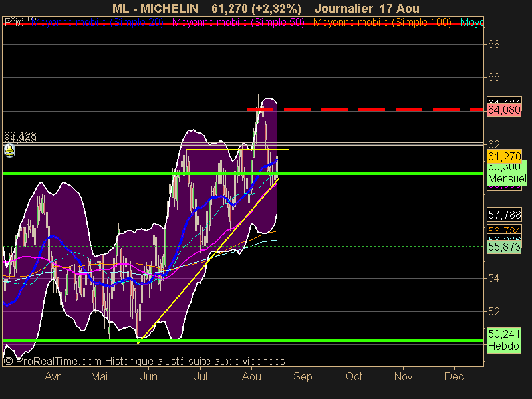This screenshot has height=399, width=532.
Task: Select the Moyenne mobile (Simple 100) legend
Action: tap(382, 23)
